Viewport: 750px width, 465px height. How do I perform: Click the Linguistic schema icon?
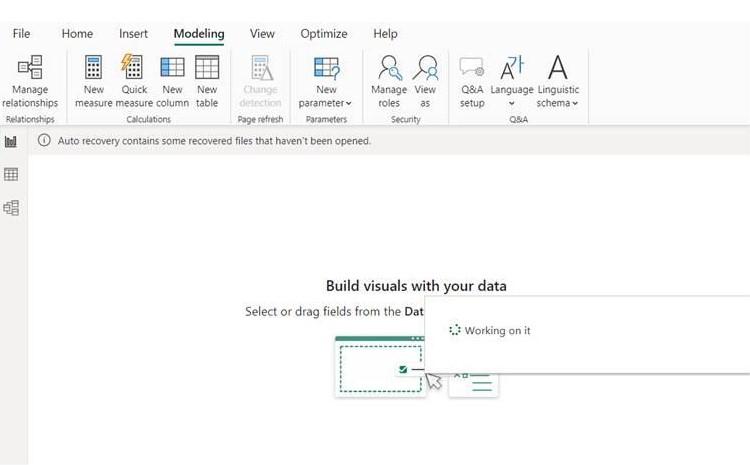point(558,67)
